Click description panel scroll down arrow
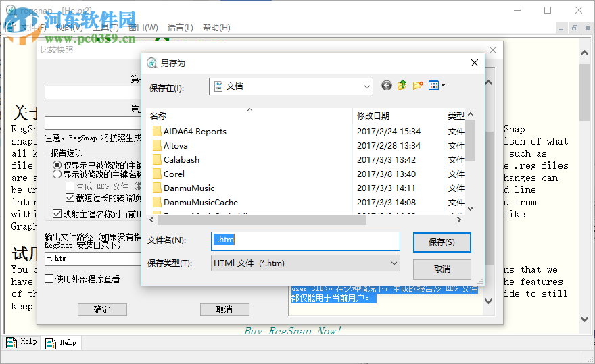Image resolution: width=595 pixels, height=364 pixels. pos(489,301)
